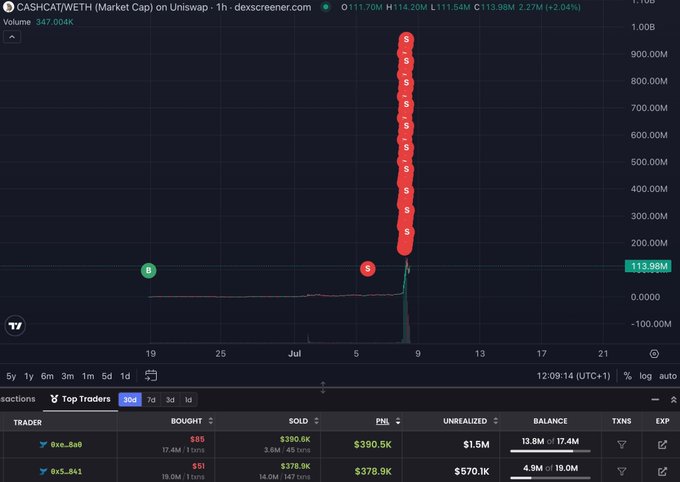Click the 1.00B price axis label
The image size is (680, 482).
coord(643,27)
